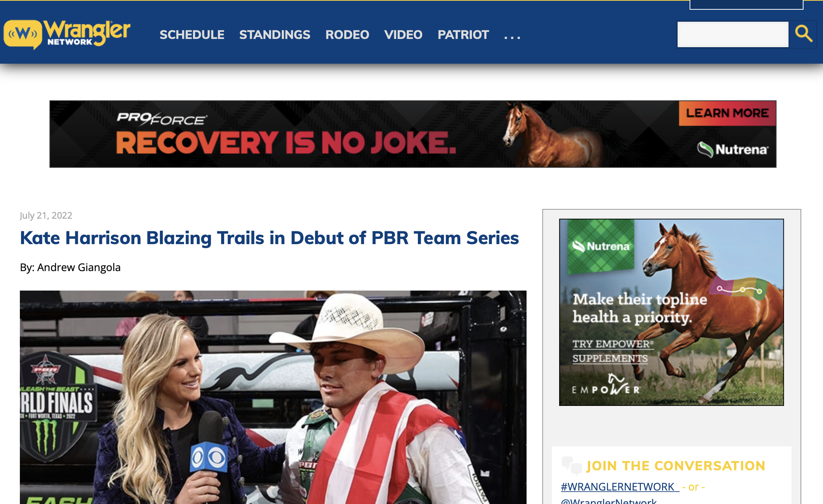Click the conversation bubbles icon
This screenshot has height=504, width=823.
(x=572, y=465)
